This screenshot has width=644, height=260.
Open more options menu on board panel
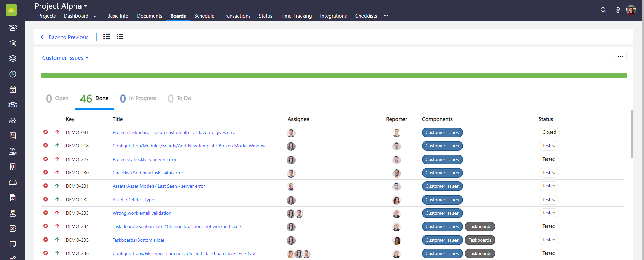(x=620, y=56)
